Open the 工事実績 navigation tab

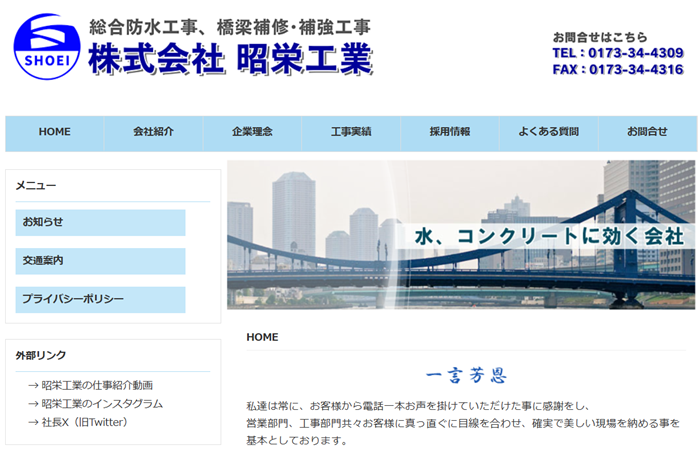(x=351, y=132)
